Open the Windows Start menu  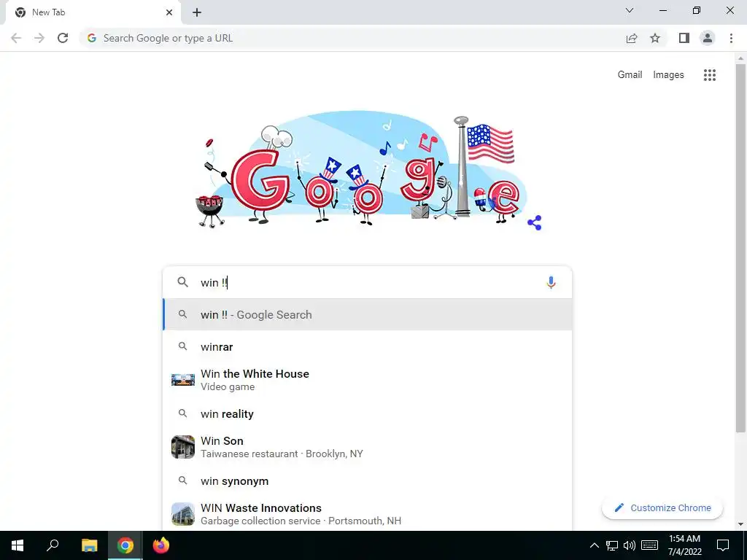click(18, 545)
